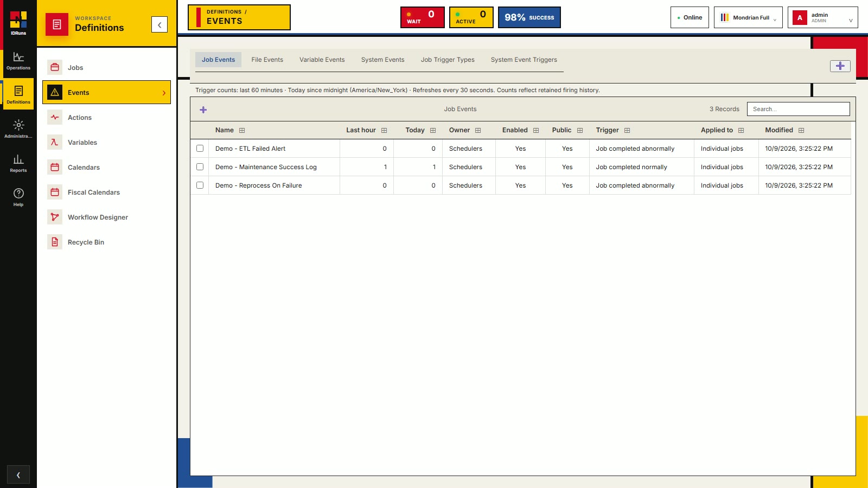Click the WAIT counter badge

coord(423,17)
